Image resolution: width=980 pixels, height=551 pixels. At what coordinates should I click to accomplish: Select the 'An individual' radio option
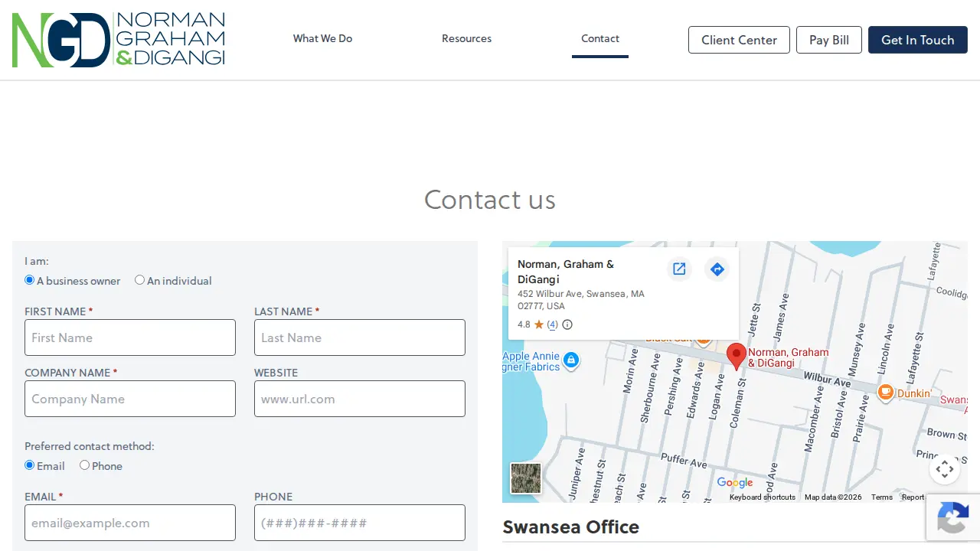tap(139, 280)
